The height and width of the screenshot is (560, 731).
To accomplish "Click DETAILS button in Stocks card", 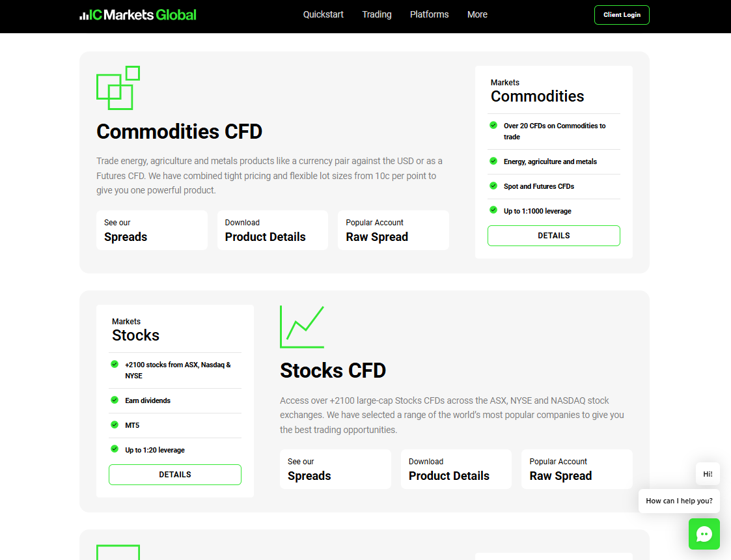I will pos(175,475).
